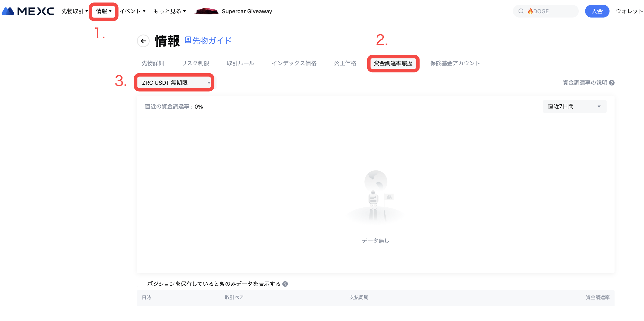
Task: Open the 先物ガイド link
Action: (211, 41)
